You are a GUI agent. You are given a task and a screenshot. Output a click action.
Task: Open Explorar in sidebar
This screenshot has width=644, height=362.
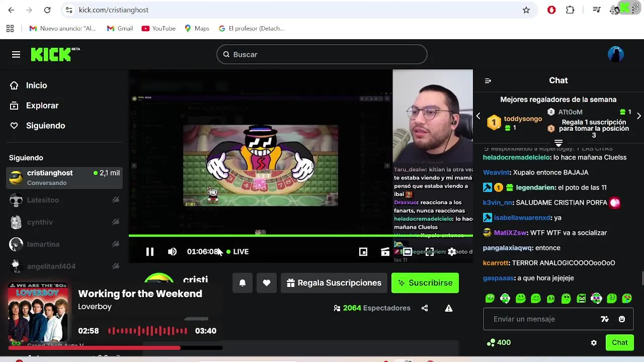tap(42, 106)
